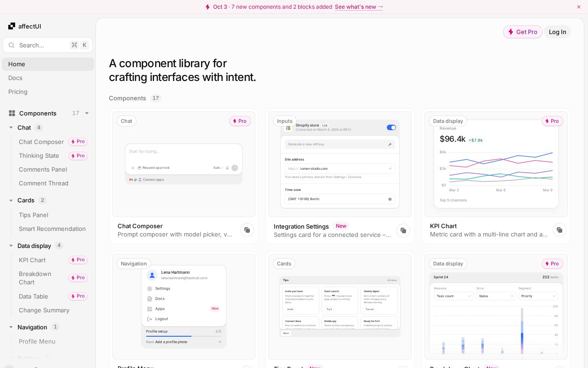Click the Profile setup progress bar

[184, 336]
